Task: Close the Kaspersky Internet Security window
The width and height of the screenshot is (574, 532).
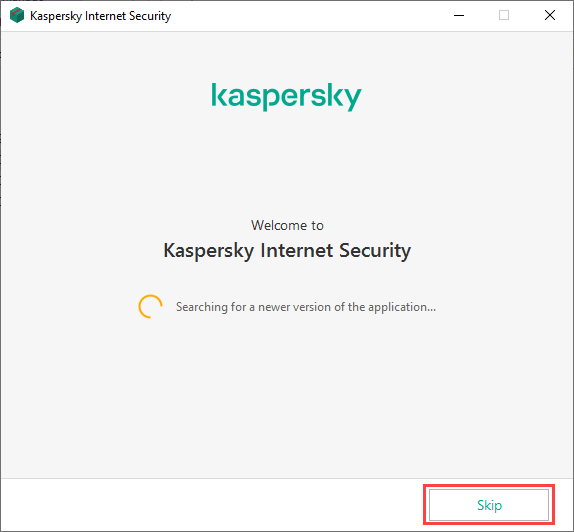Action: coord(550,15)
